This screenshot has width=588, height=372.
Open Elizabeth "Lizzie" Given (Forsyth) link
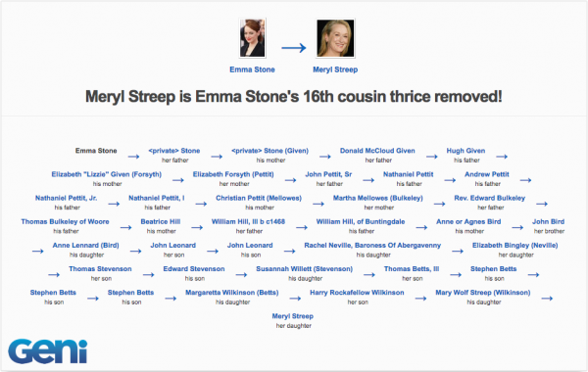107,174
